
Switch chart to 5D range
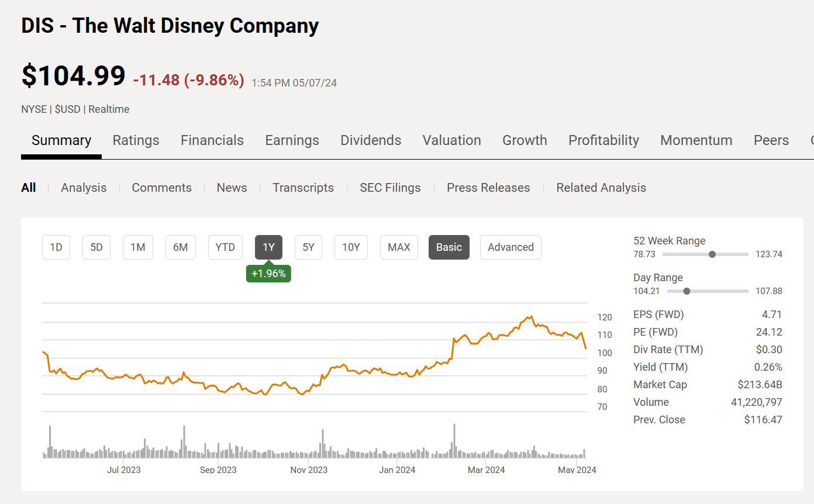pyautogui.click(x=96, y=247)
